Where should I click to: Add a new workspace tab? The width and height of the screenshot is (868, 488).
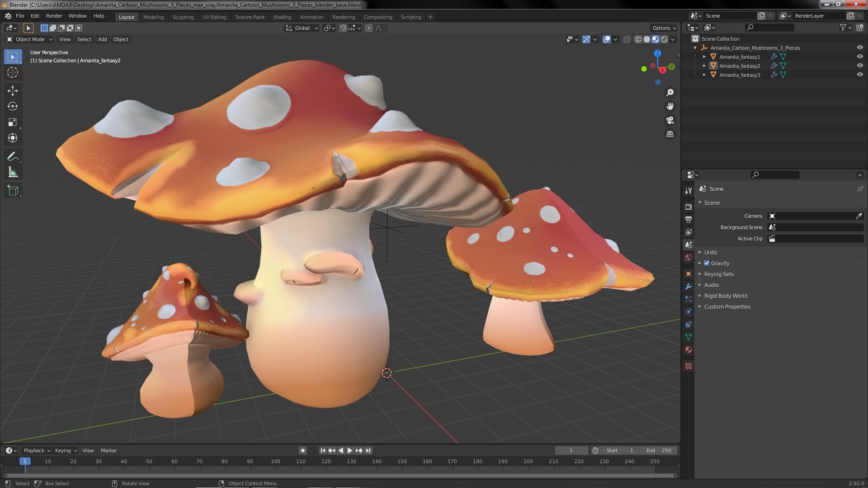click(x=430, y=17)
